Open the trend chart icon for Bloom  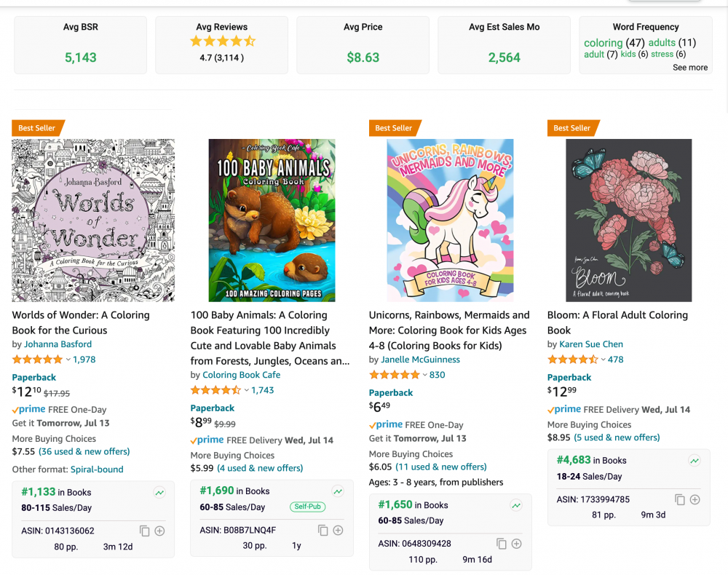click(695, 461)
